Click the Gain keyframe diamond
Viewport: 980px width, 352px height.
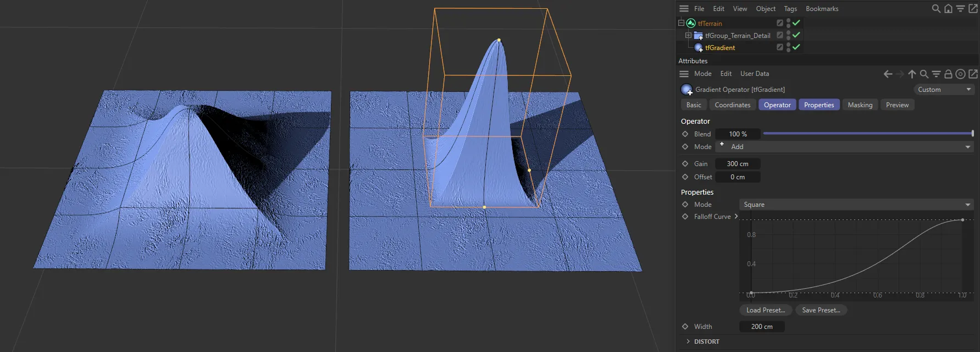(685, 163)
